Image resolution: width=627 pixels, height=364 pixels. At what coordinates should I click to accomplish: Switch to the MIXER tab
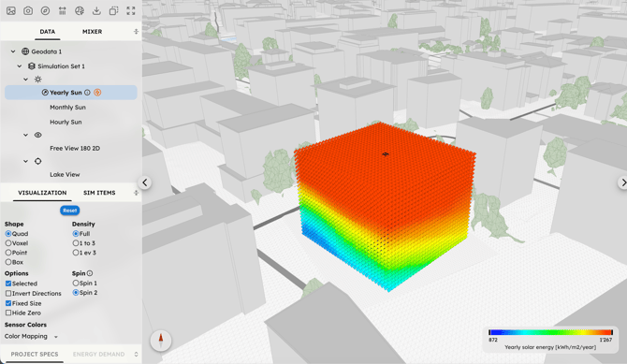point(92,31)
